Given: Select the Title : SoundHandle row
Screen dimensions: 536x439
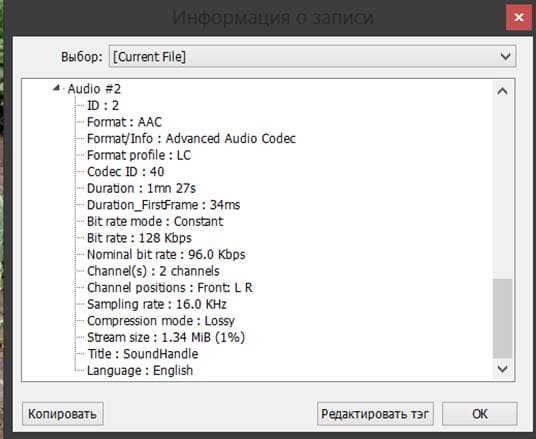Looking at the screenshot, I should tap(143, 354).
